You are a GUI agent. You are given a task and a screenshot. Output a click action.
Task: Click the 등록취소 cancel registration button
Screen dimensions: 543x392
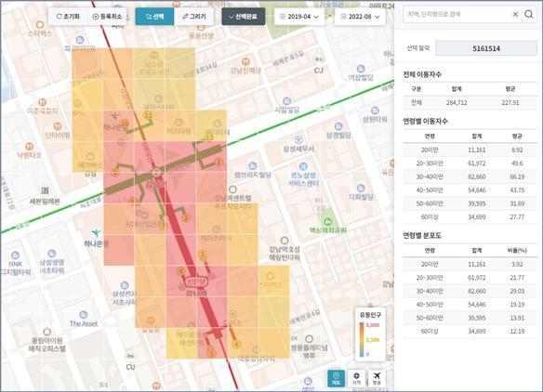click(107, 17)
